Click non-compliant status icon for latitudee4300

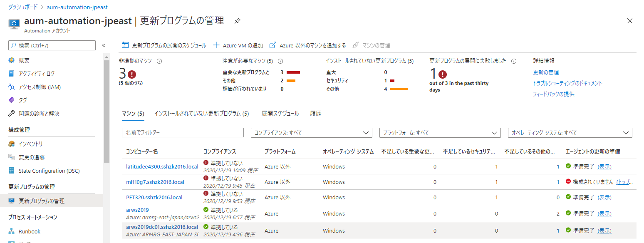(206, 163)
